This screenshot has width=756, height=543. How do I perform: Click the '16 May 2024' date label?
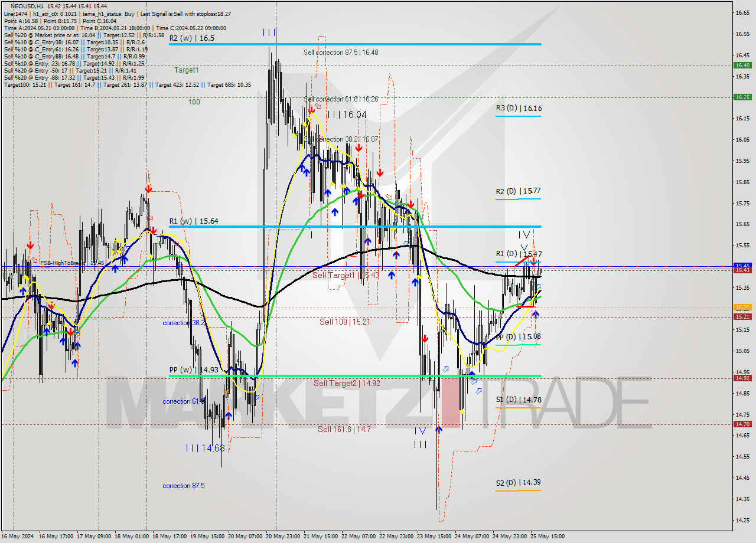tap(18, 537)
